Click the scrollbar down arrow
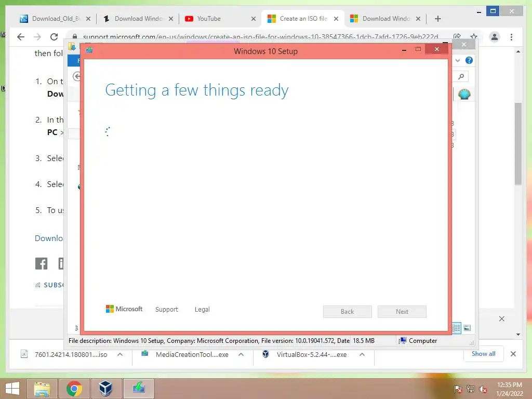The height and width of the screenshot is (399, 532). [x=518, y=335]
